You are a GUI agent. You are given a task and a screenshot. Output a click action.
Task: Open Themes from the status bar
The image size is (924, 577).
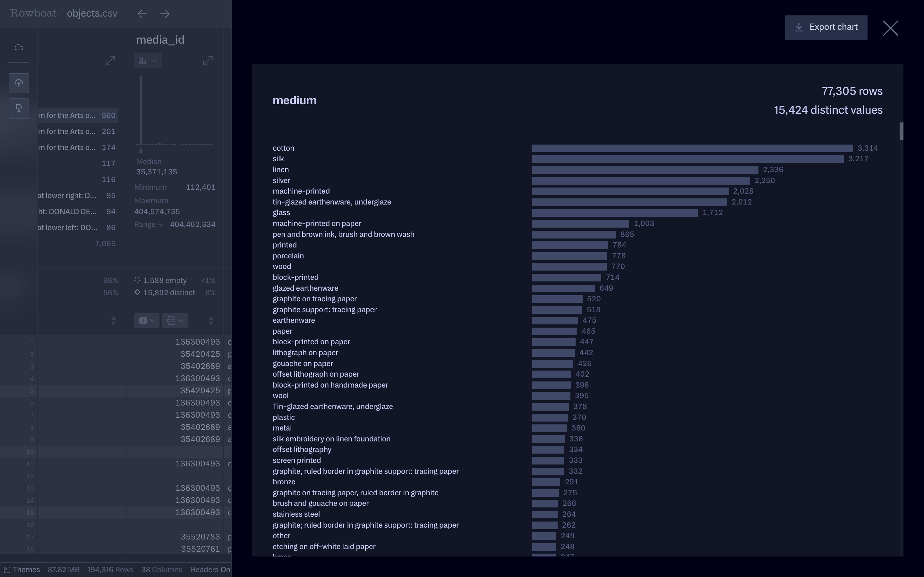22,570
